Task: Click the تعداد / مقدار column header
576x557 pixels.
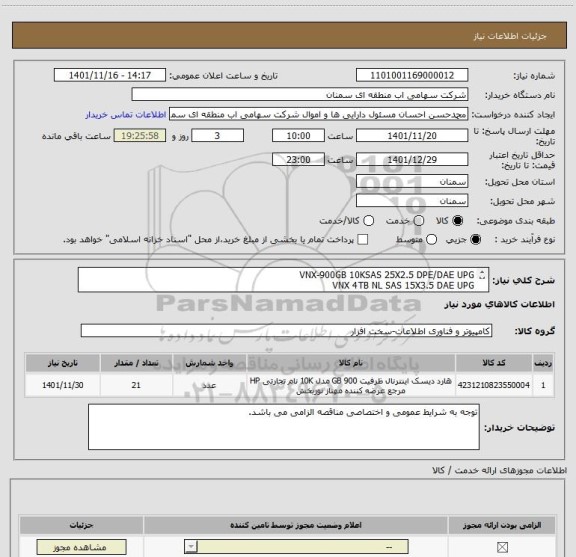Action: [x=136, y=363]
